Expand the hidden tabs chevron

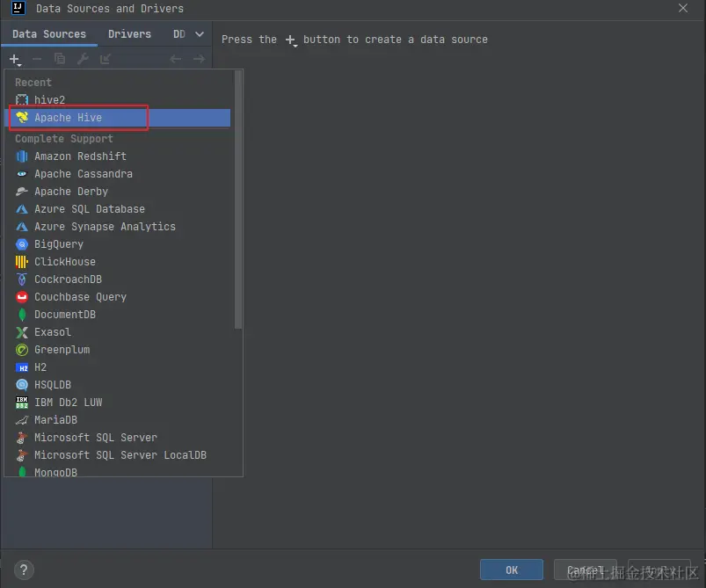click(200, 34)
